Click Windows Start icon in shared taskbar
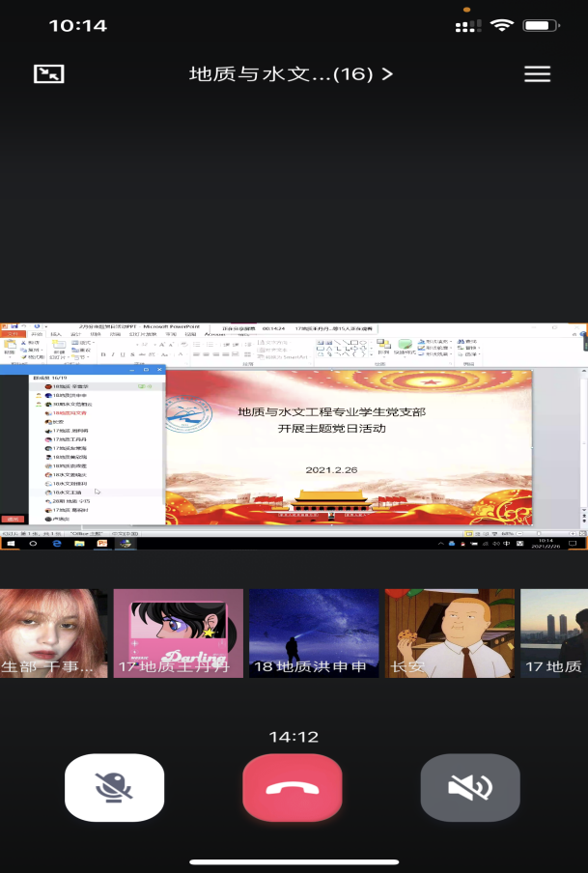Image resolution: width=588 pixels, height=873 pixels. [x=12, y=544]
